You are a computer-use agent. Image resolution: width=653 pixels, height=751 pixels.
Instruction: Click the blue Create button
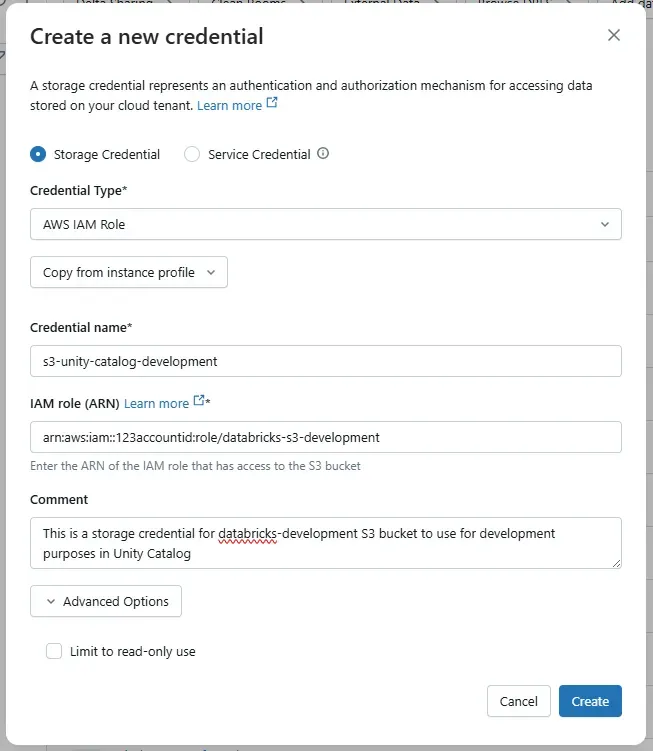click(x=590, y=701)
